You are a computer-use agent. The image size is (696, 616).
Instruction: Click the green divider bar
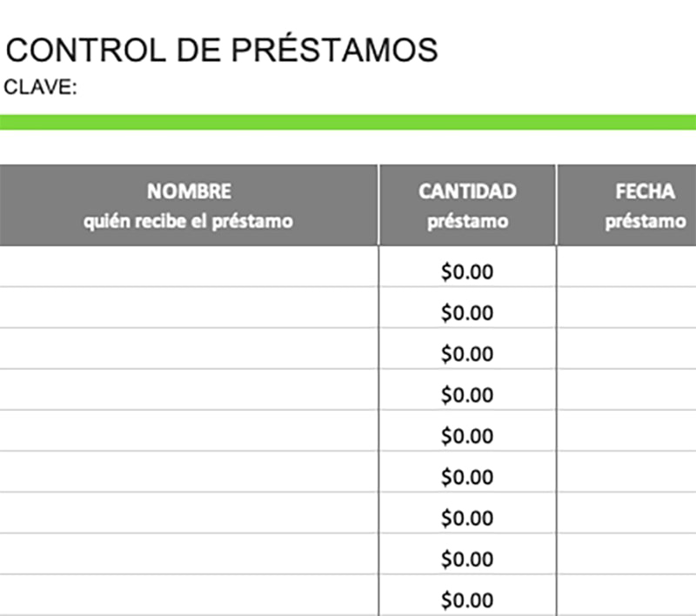coord(348,122)
